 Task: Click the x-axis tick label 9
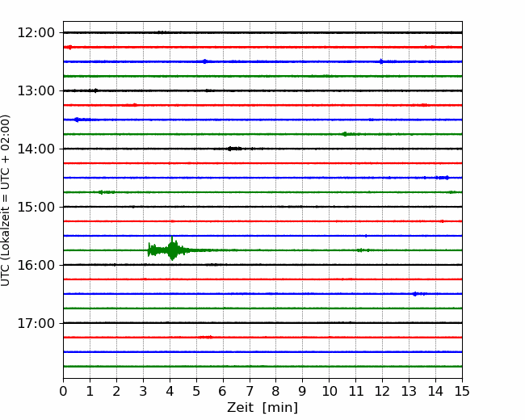[x=302, y=391]
